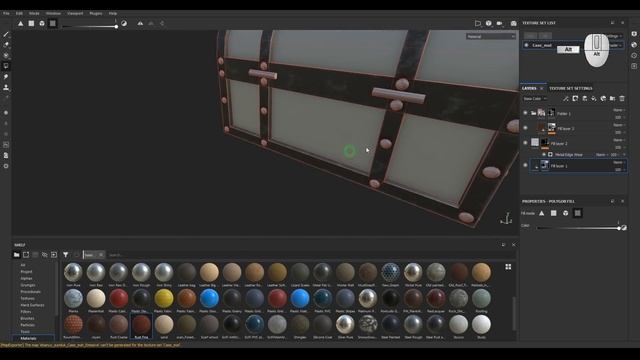Switch to the Layers tab
The width and height of the screenshot is (640, 360).
click(x=529, y=88)
